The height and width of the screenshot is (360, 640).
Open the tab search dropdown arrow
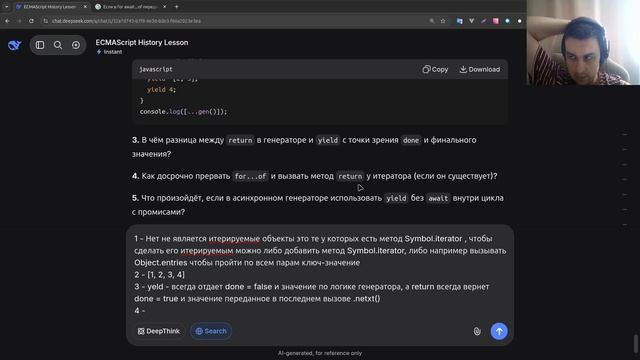(x=6, y=7)
